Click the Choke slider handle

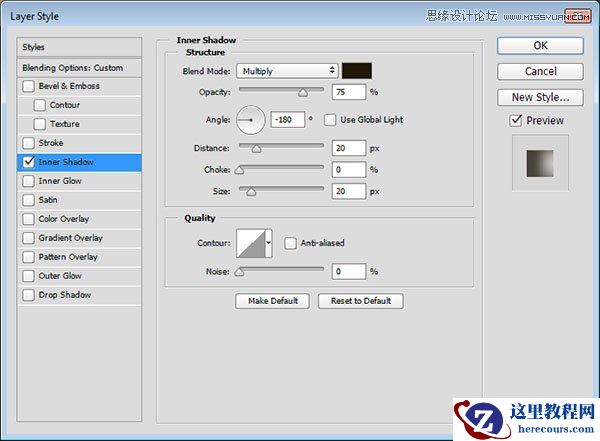click(240, 170)
